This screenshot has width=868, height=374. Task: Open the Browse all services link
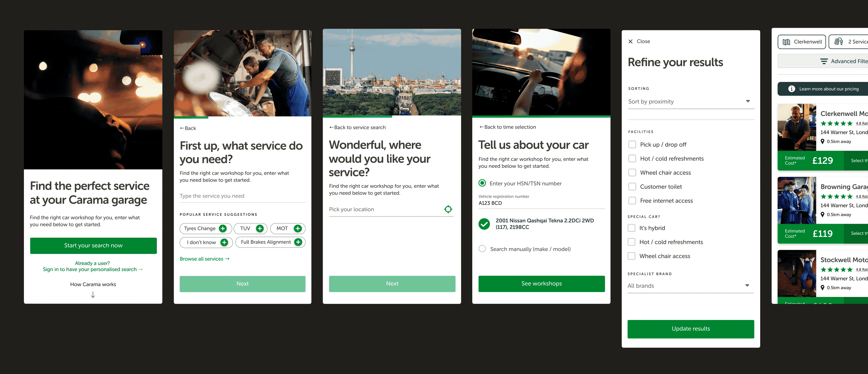tap(204, 259)
